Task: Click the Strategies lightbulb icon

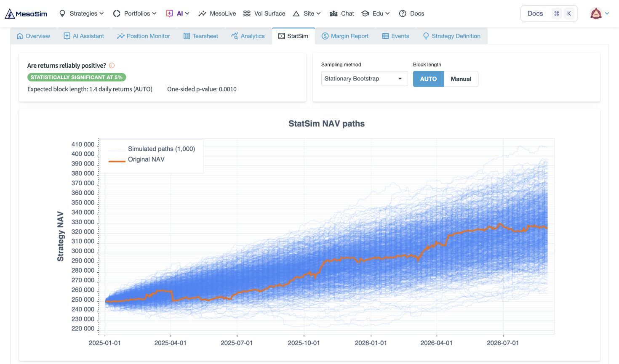Action: click(x=62, y=13)
